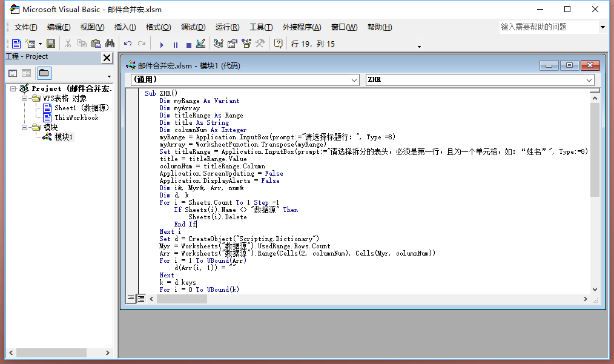
Task: Open the 工具(T) menu
Action: (x=261, y=27)
